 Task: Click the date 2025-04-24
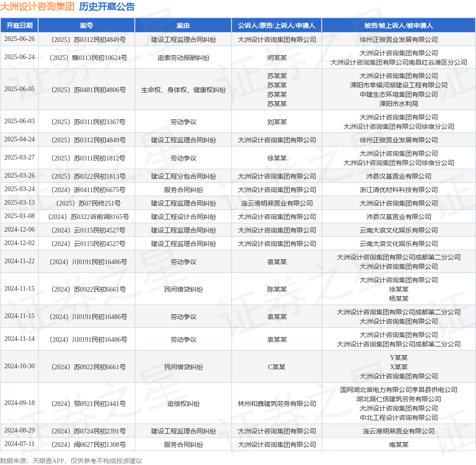pyautogui.click(x=20, y=139)
